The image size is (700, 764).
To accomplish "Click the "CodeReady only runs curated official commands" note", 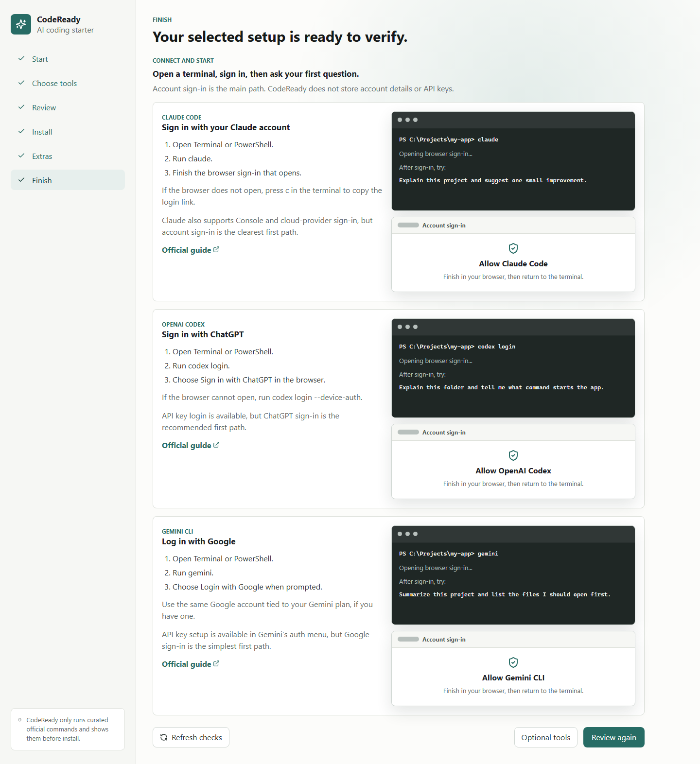I will pos(68,729).
